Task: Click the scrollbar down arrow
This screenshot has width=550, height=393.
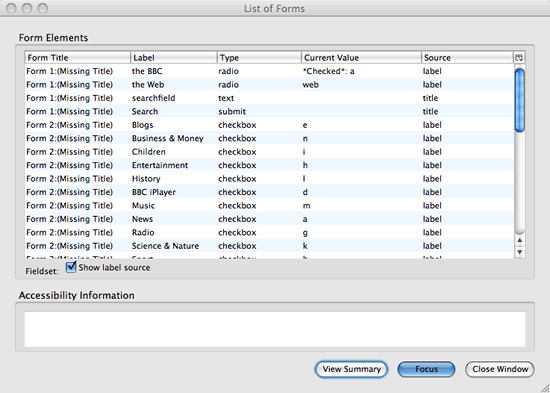Action: [x=519, y=252]
